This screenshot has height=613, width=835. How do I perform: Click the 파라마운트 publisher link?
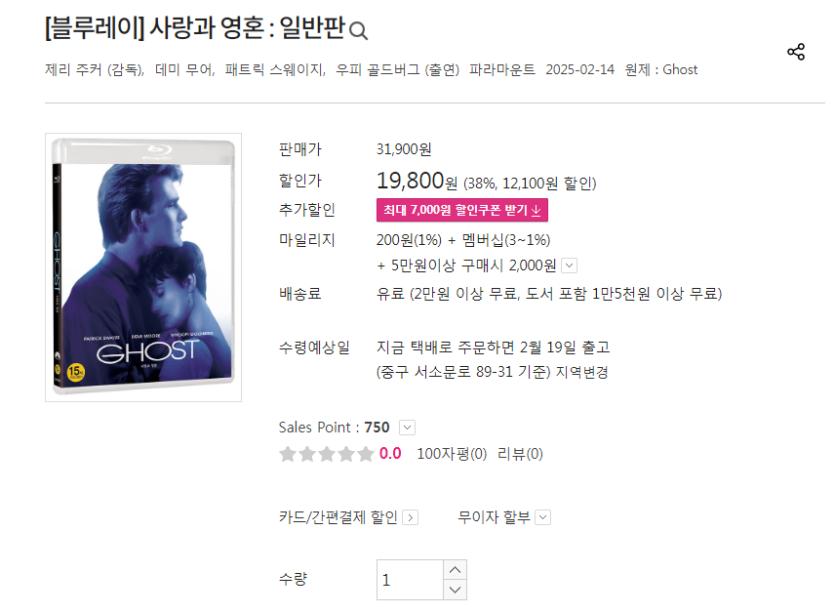[x=502, y=70]
